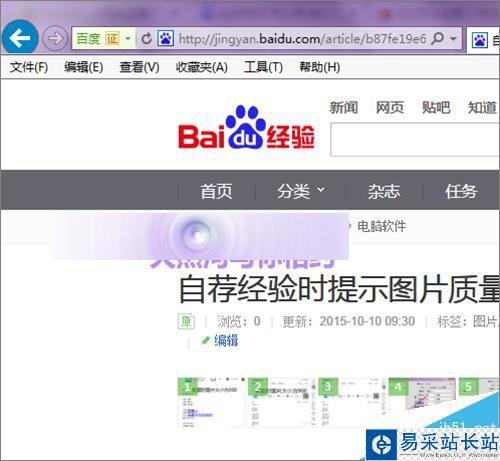Open the 帮助(H) menu
Screen dimensions: 500x461
(x=320, y=67)
